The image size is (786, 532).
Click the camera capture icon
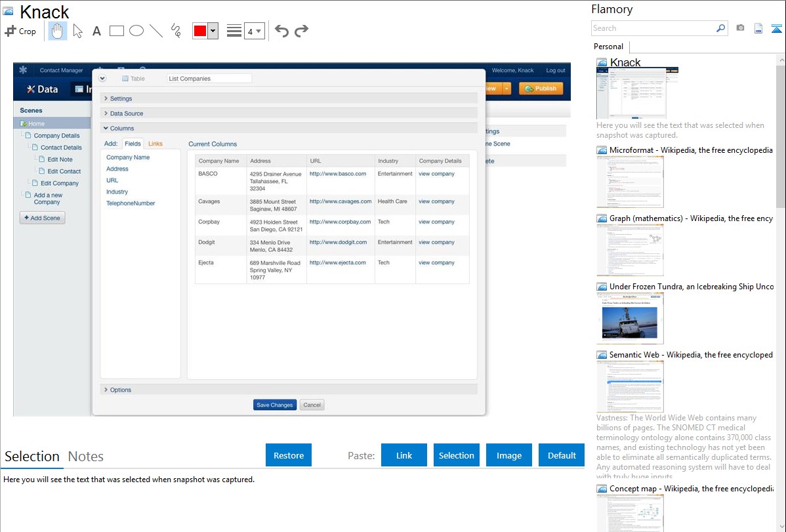click(740, 28)
